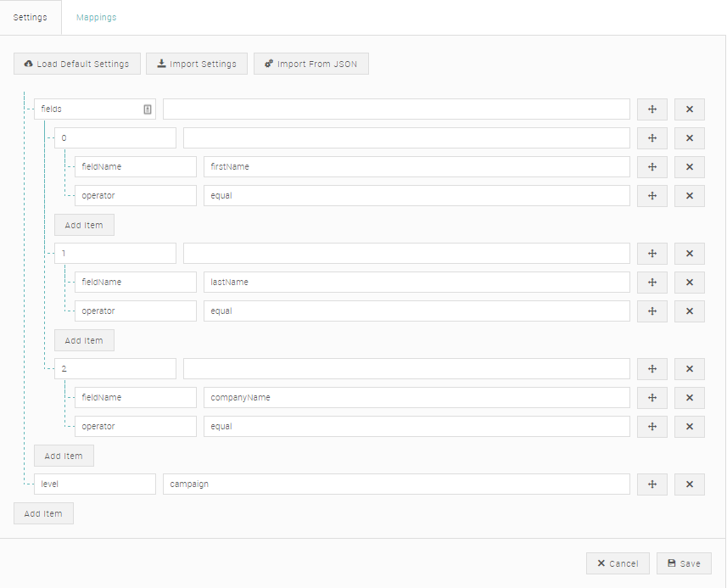Click the campaign value input field
727x588 pixels.
tap(396, 484)
